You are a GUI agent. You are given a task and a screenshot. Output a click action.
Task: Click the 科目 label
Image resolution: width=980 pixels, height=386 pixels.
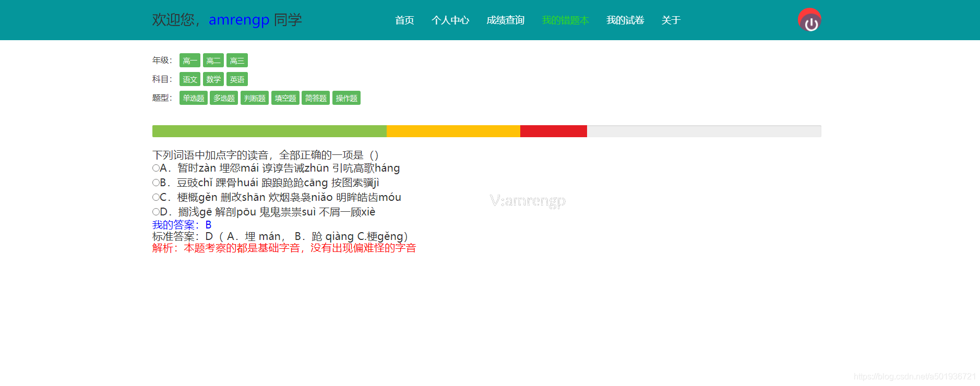[x=162, y=79]
